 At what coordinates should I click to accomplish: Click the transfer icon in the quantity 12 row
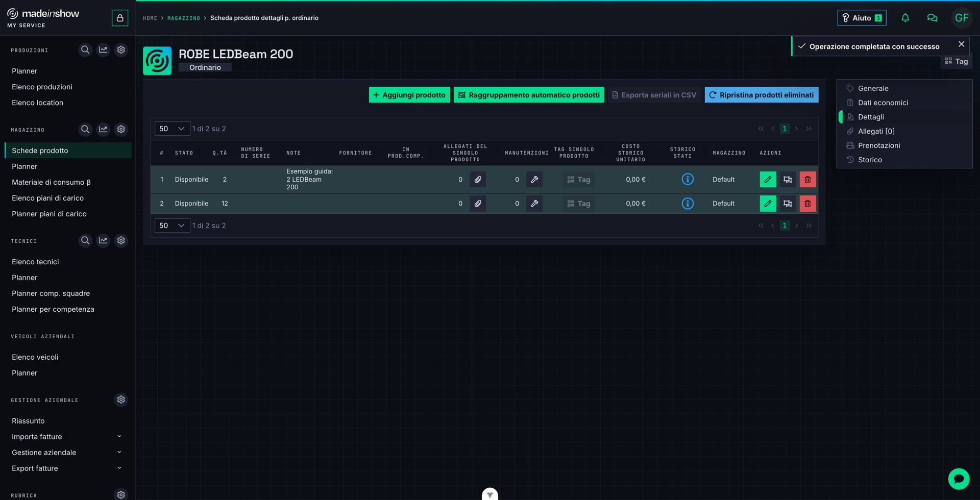(x=788, y=204)
